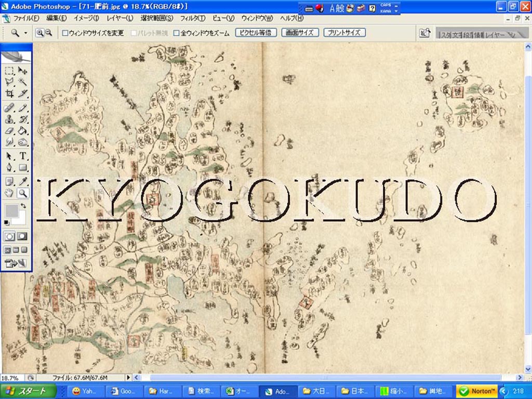Viewport: 532px width, 399px height.
Task: Select the Path Selection arrow tool
Action: coord(9,156)
